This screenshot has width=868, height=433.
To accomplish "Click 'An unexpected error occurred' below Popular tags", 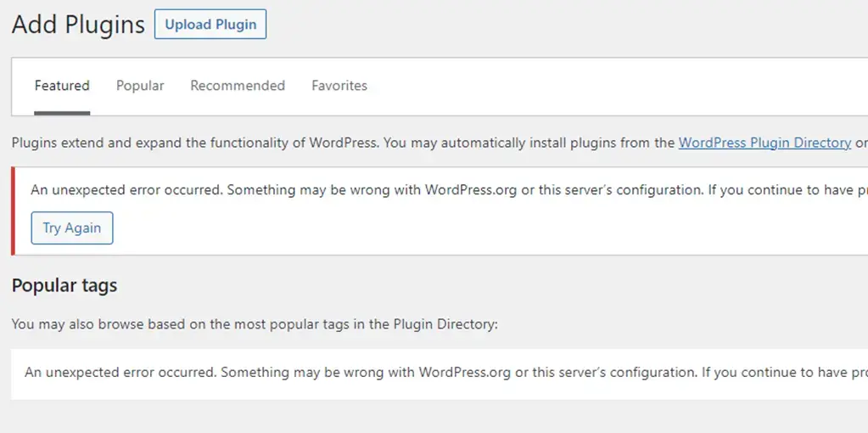I will [x=120, y=373].
